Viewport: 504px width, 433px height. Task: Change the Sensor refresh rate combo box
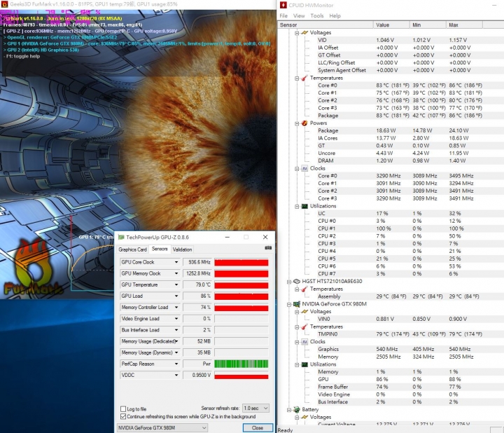click(x=256, y=408)
